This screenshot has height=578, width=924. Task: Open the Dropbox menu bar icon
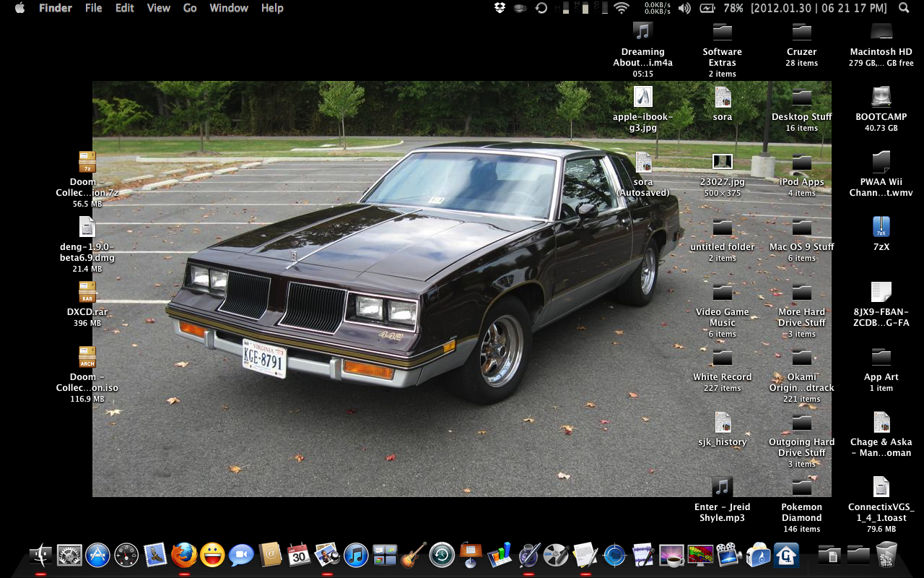click(x=500, y=8)
